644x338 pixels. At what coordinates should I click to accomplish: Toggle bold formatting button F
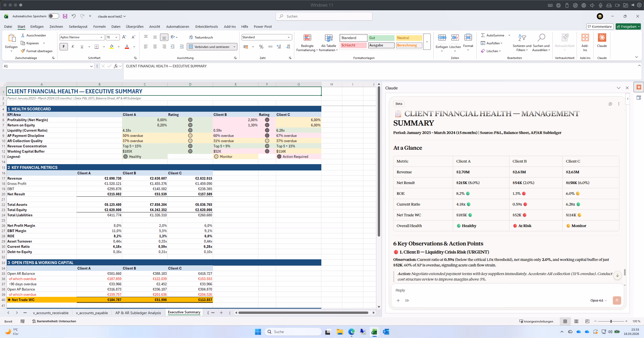[63, 47]
